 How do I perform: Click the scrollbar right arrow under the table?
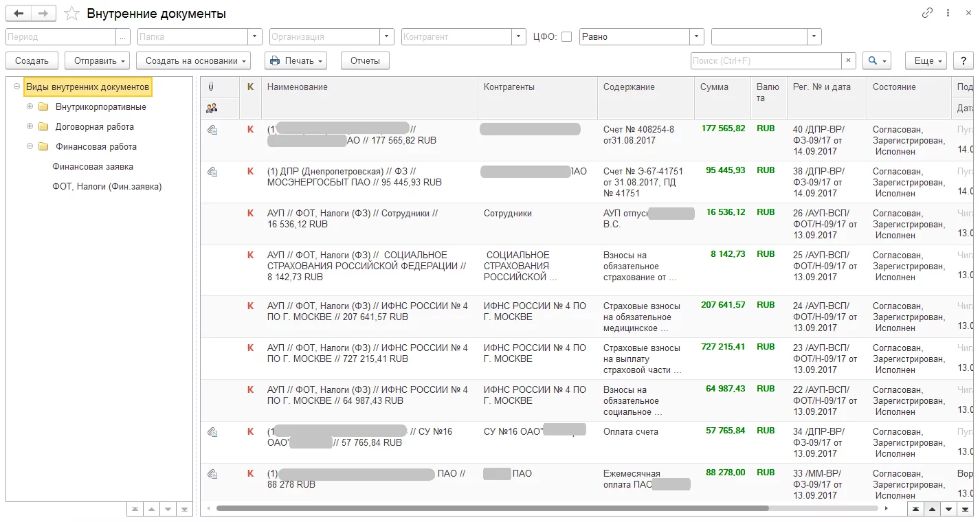[x=887, y=509]
